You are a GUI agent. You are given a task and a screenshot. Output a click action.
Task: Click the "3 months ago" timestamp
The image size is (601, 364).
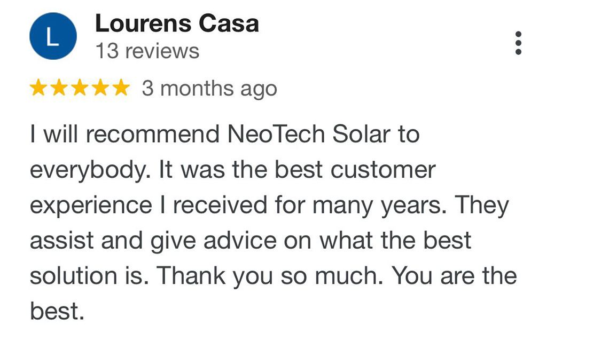coord(209,89)
